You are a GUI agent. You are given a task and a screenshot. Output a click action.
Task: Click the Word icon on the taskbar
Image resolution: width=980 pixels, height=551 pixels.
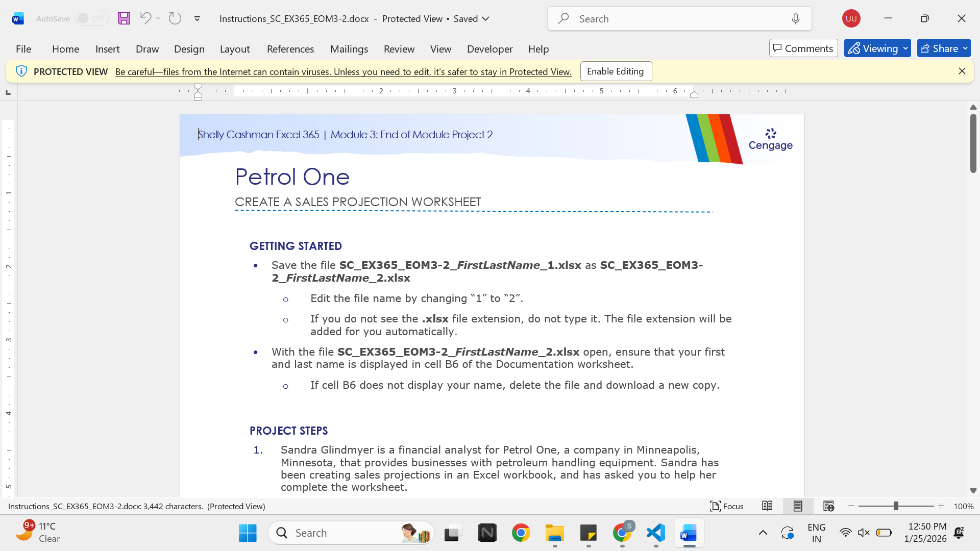[689, 533]
